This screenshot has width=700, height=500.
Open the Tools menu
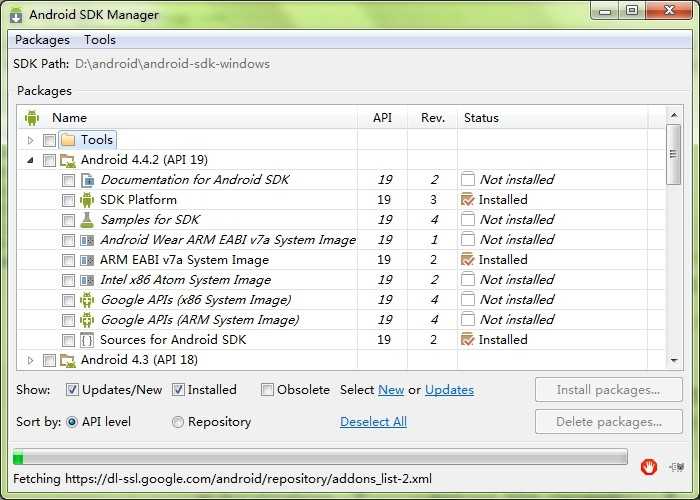tap(100, 40)
